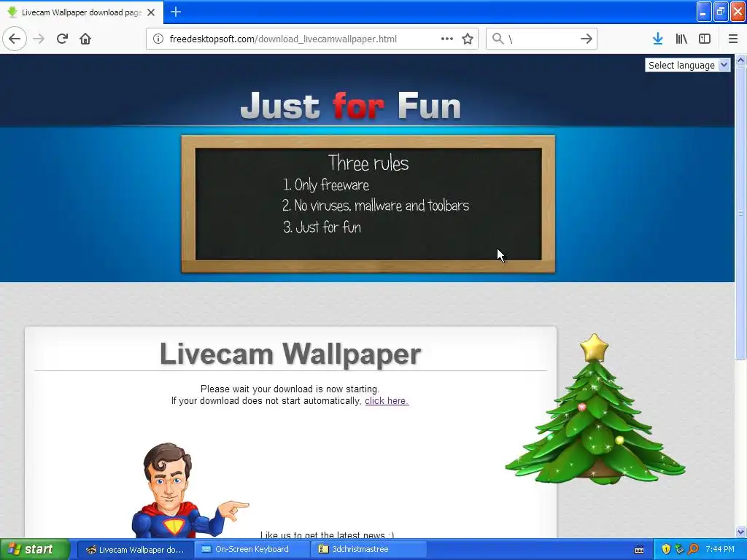Screen dimensions: 747x560
Task: Toggle the sidebar view icon
Action: [x=705, y=39]
